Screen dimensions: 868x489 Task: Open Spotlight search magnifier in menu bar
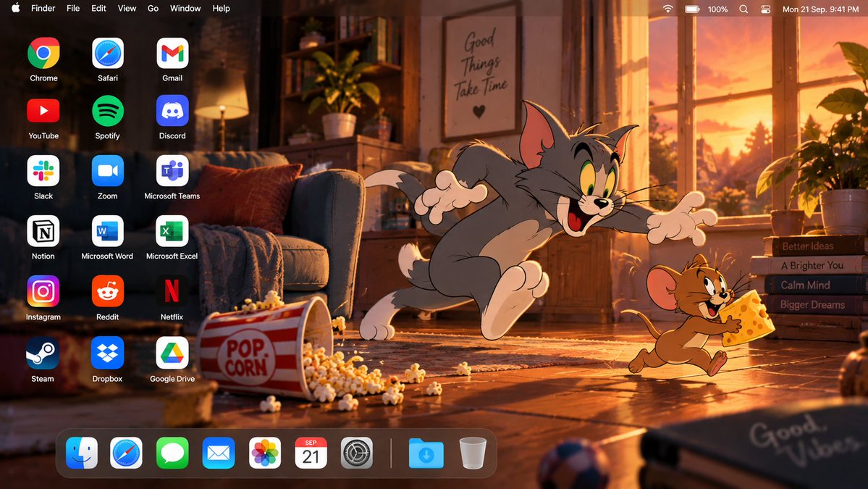click(743, 9)
